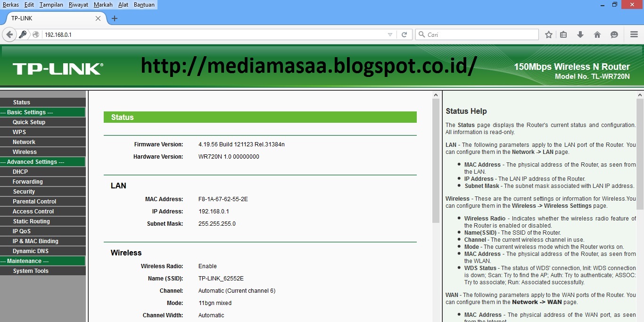Click scroll-up arrow of help panel

(x=640, y=95)
